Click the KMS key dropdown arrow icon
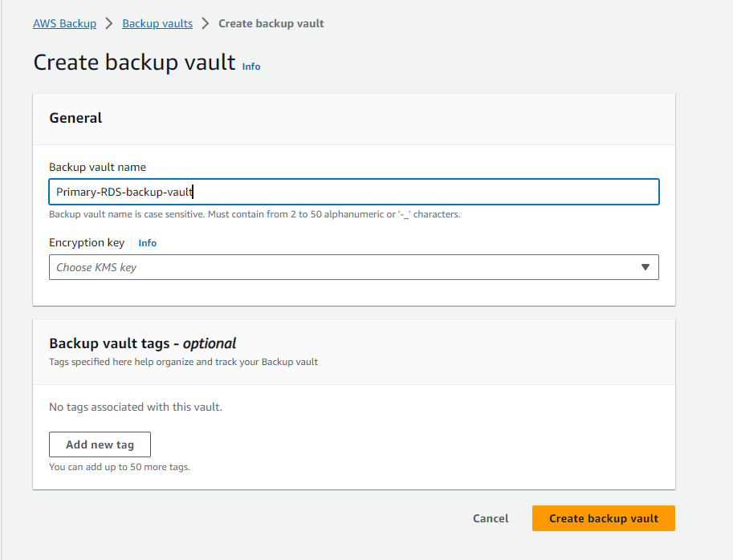 point(645,267)
